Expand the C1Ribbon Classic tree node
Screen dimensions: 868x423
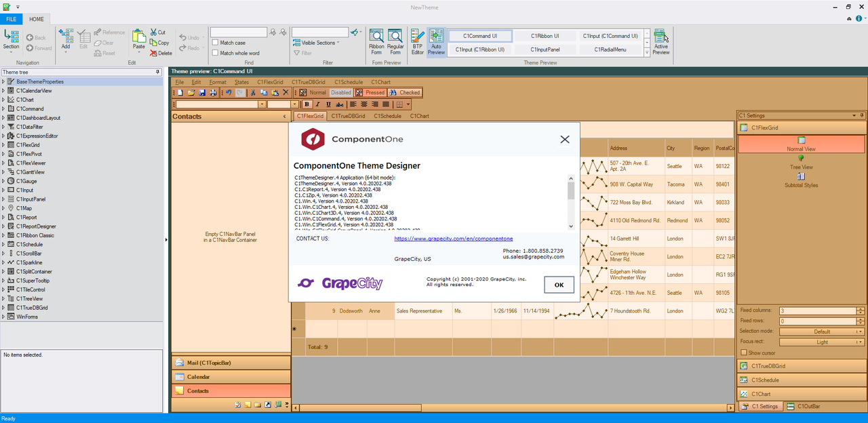coord(3,235)
